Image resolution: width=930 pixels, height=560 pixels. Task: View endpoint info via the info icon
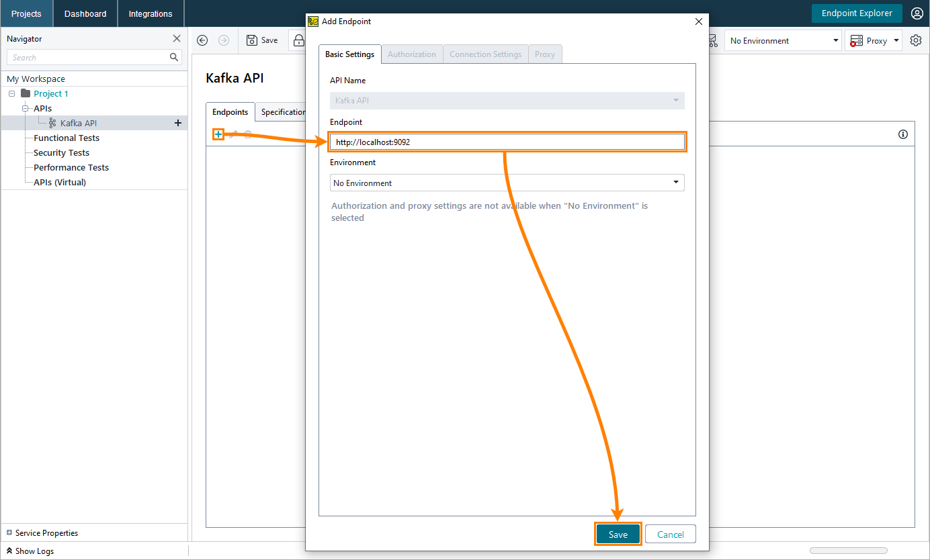(902, 134)
